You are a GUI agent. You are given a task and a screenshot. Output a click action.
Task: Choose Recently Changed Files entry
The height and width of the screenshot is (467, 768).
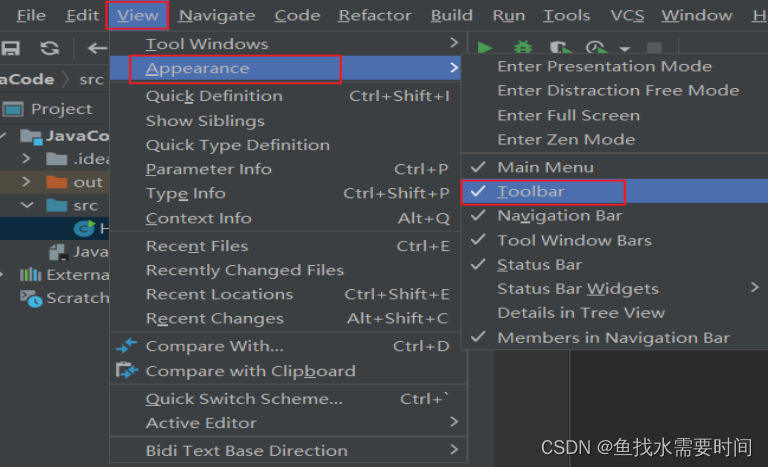(286, 270)
